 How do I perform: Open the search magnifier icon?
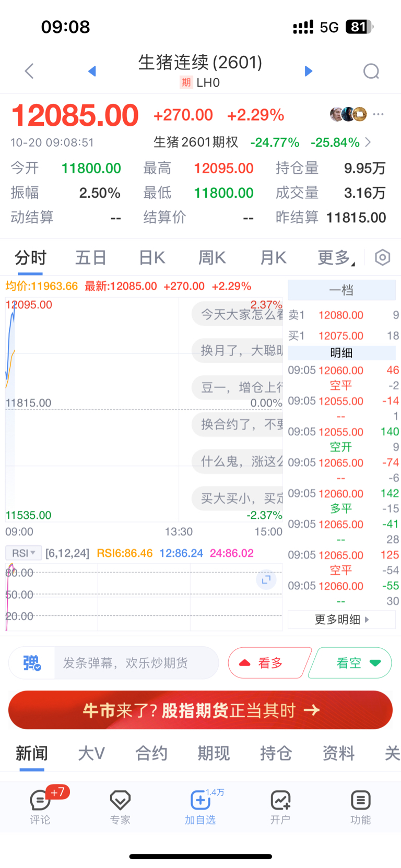point(371,71)
